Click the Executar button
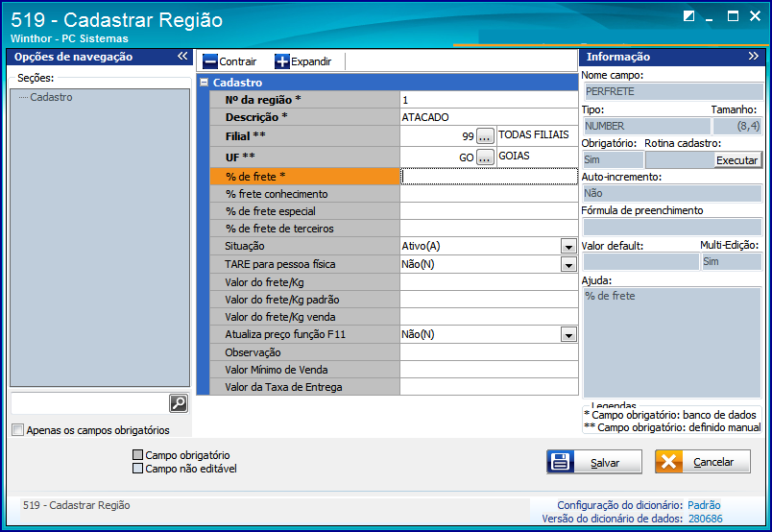 tap(737, 160)
